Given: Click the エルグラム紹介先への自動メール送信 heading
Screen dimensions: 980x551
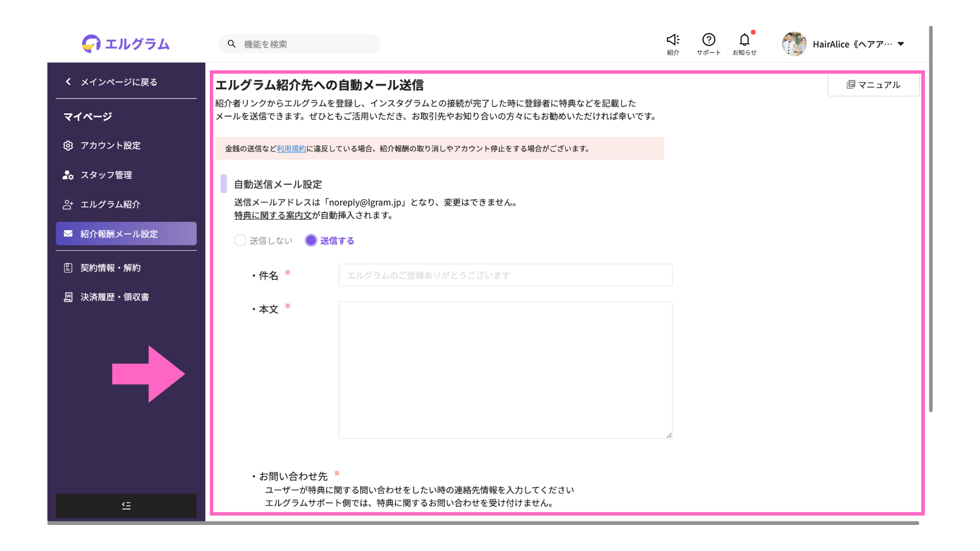Looking at the screenshot, I should [x=320, y=85].
